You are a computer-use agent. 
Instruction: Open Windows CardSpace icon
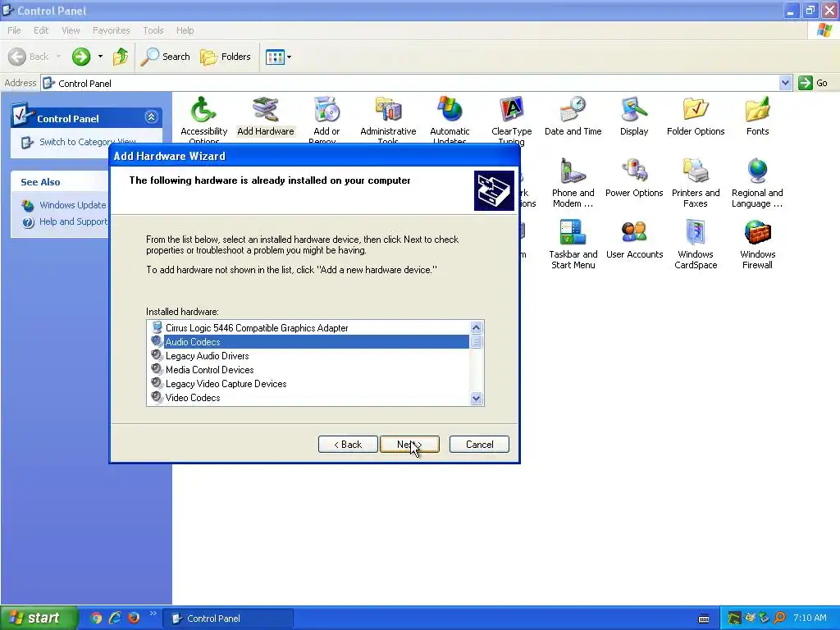click(x=696, y=244)
